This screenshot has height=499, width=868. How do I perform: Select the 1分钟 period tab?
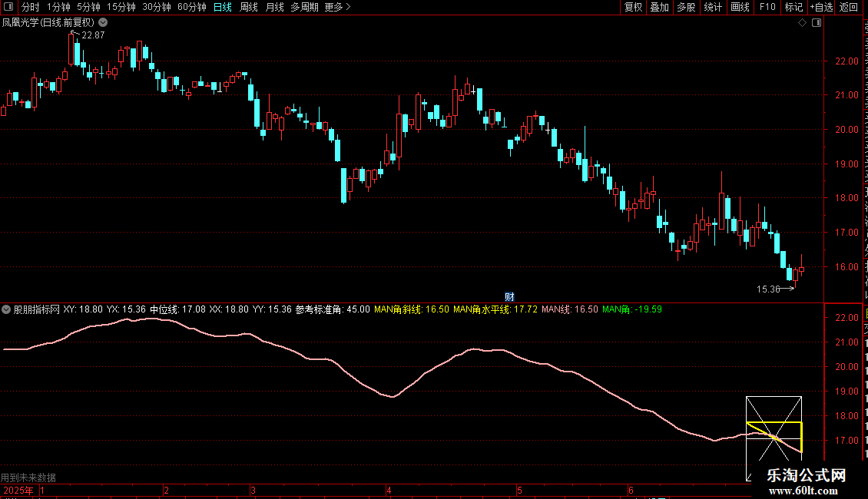(58, 7)
